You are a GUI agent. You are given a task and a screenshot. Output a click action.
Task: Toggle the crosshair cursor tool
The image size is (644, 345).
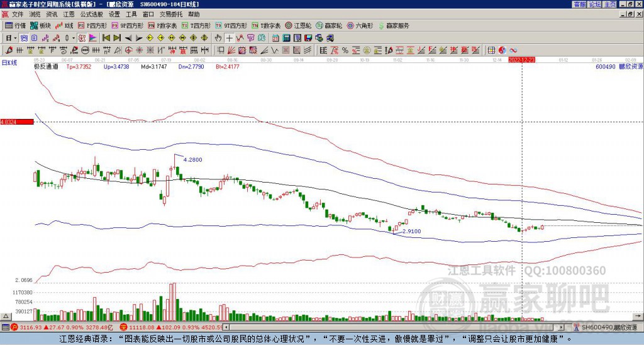(x=229, y=38)
